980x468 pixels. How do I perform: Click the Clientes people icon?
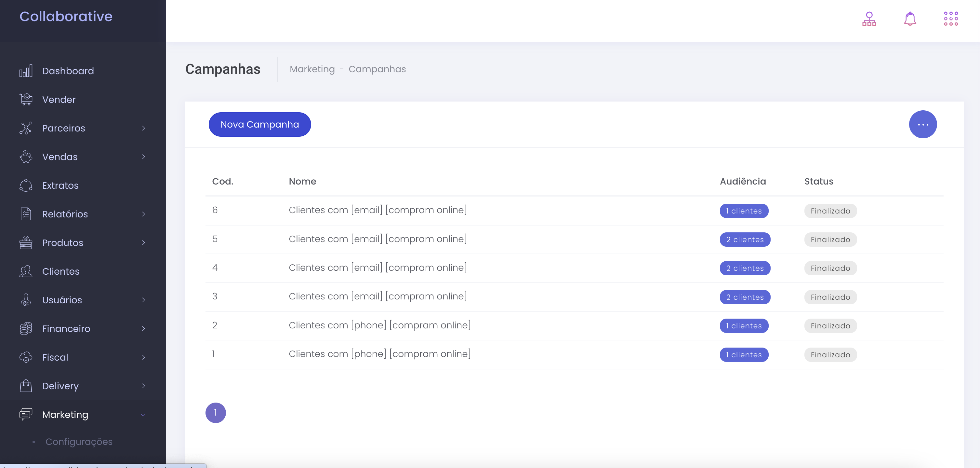point(26,271)
